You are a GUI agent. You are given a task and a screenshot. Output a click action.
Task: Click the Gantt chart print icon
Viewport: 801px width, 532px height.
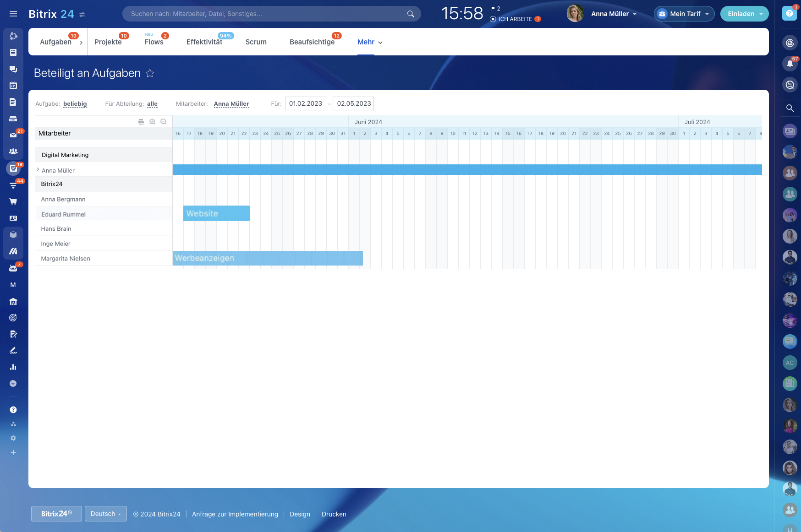pos(141,122)
